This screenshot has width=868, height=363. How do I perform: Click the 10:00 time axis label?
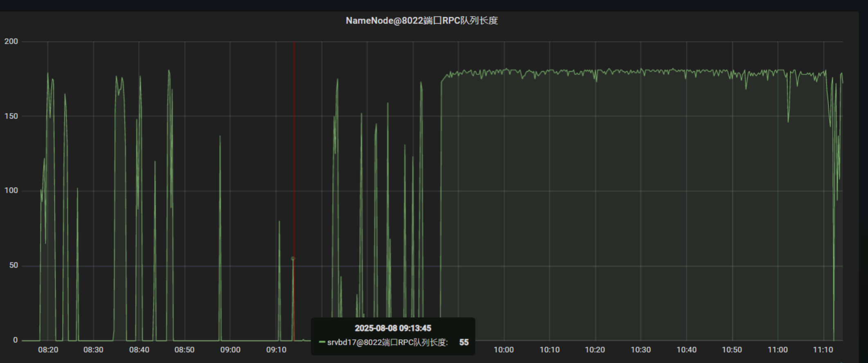(504, 350)
